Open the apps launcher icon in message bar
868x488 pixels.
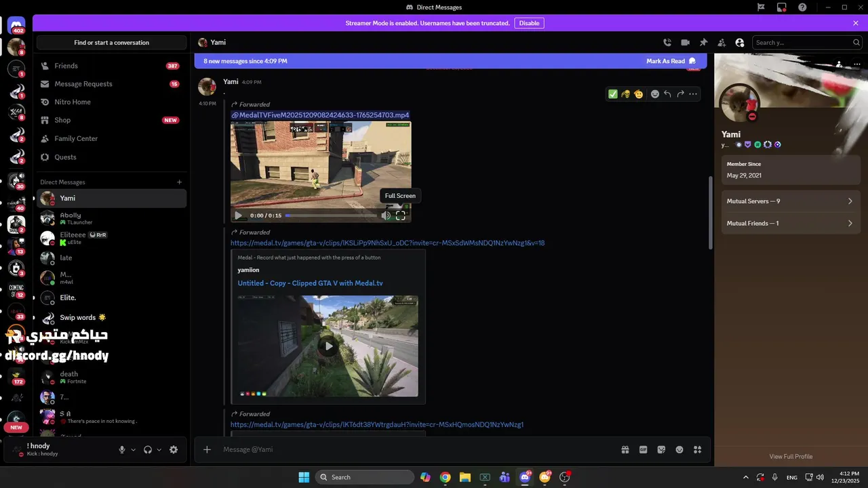pos(697,449)
